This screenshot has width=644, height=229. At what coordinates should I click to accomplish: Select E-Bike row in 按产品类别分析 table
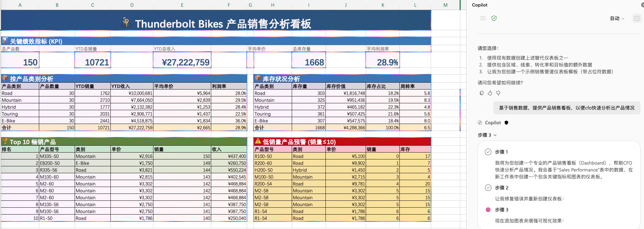point(124,121)
